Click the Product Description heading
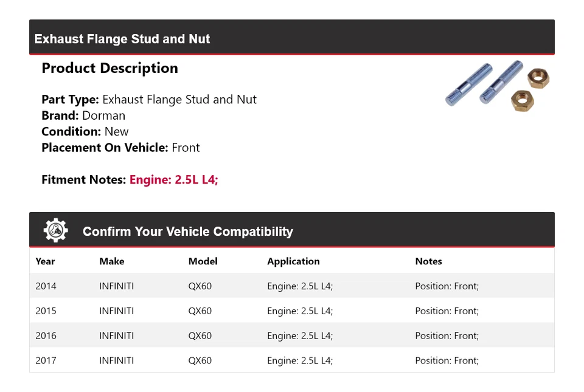This screenshot has height=392, width=584. click(x=109, y=68)
